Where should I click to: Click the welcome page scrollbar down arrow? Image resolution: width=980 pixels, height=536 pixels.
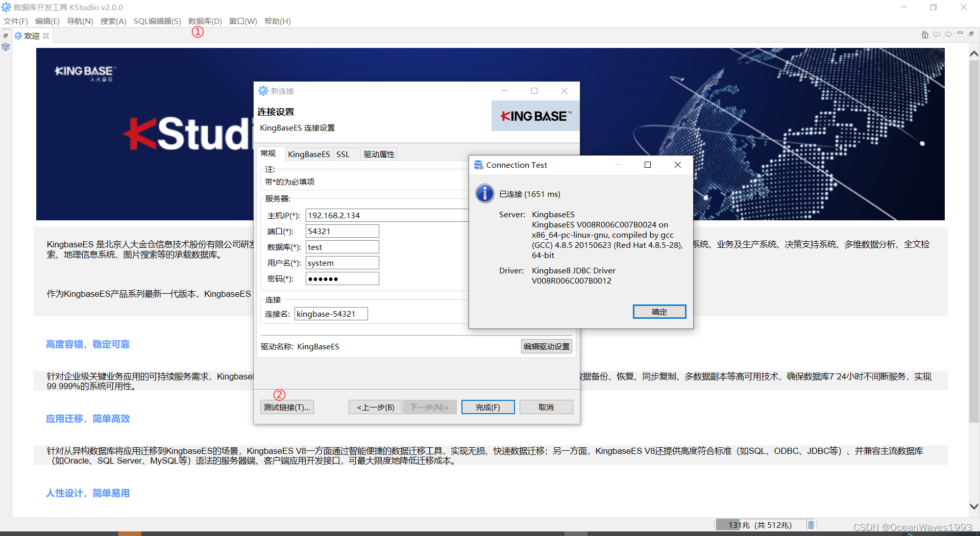[x=974, y=506]
